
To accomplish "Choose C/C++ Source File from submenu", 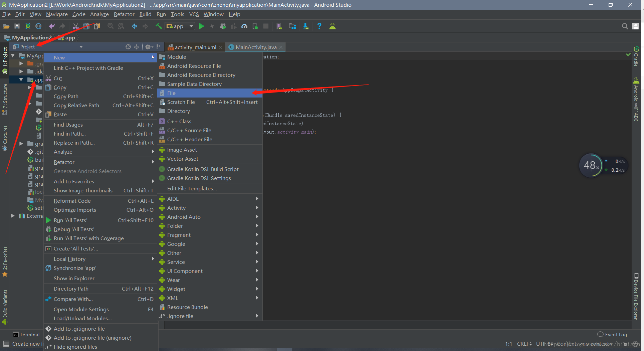I will click(210, 130).
